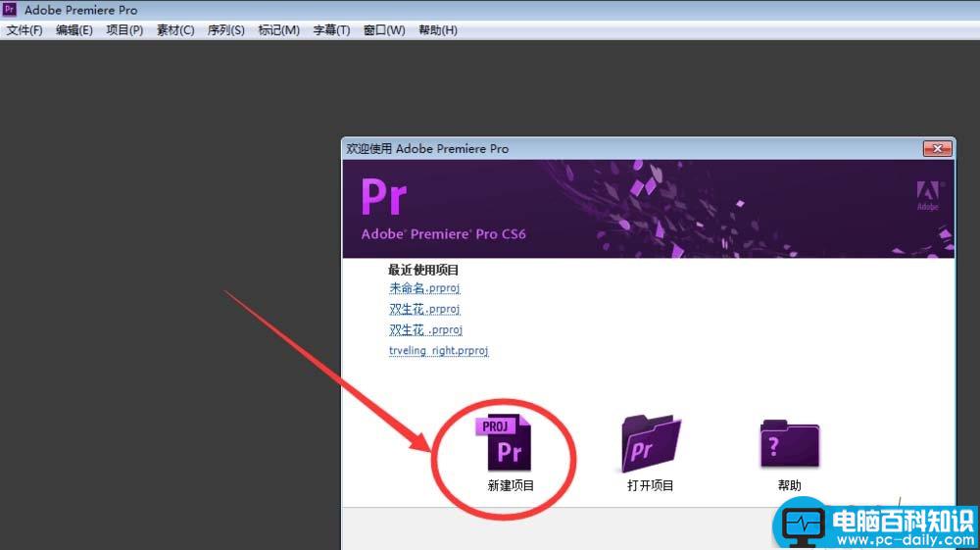The image size is (980, 550).
Task: Open recent project trveling_right.prproj
Action: [438, 351]
